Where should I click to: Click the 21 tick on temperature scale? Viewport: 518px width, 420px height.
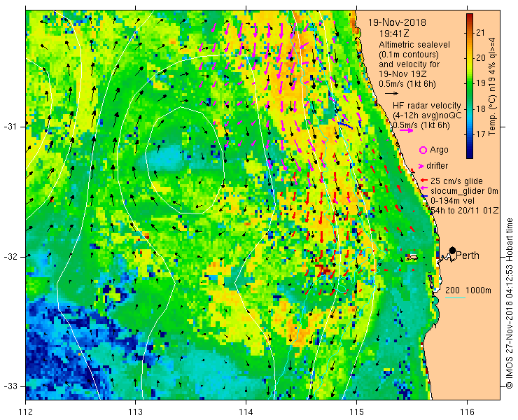481,33
